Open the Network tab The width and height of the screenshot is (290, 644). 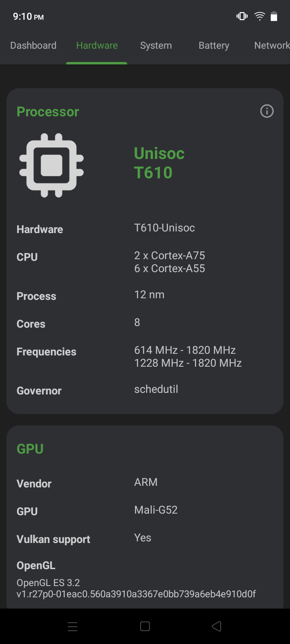[271, 45]
